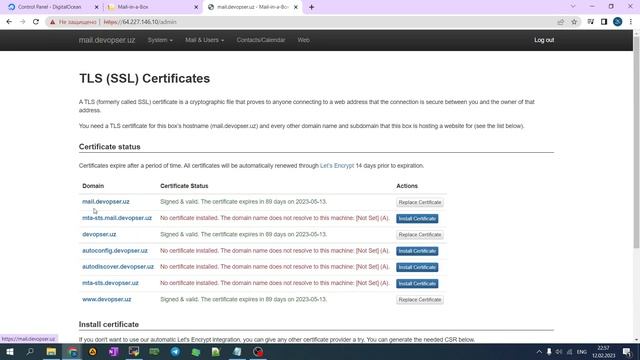Viewport: 640px width, 360px height.
Task: Open the www.devopser.uz domain link
Action: (x=107, y=299)
